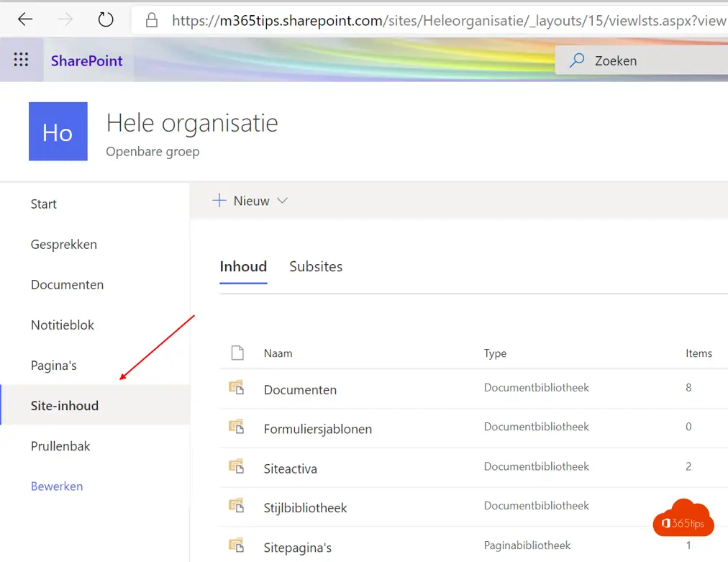Click the Stijlbibliotheek library folder icon
The height and width of the screenshot is (562, 728).
coord(236,507)
